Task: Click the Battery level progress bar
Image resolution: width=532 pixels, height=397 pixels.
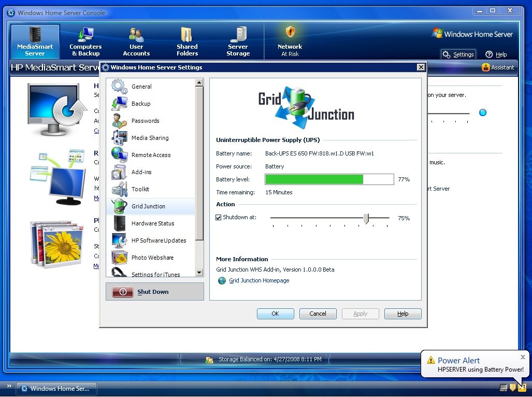Action: point(329,179)
